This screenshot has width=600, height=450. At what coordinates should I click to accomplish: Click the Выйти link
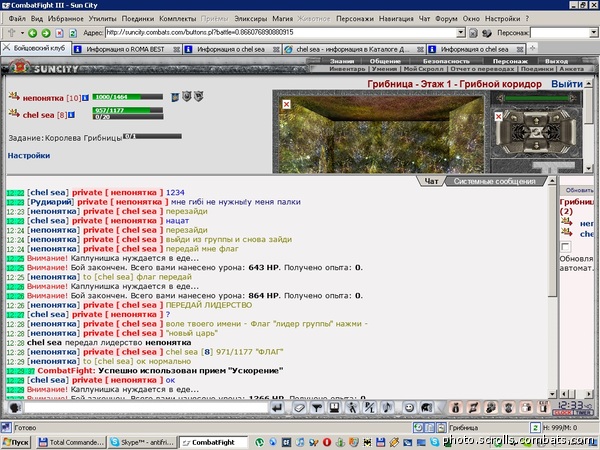tap(567, 84)
